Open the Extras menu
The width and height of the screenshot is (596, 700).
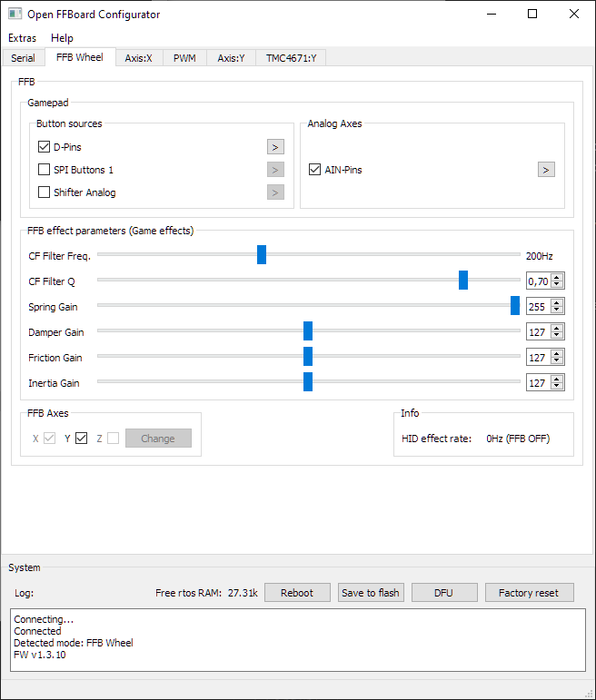pyautogui.click(x=22, y=38)
